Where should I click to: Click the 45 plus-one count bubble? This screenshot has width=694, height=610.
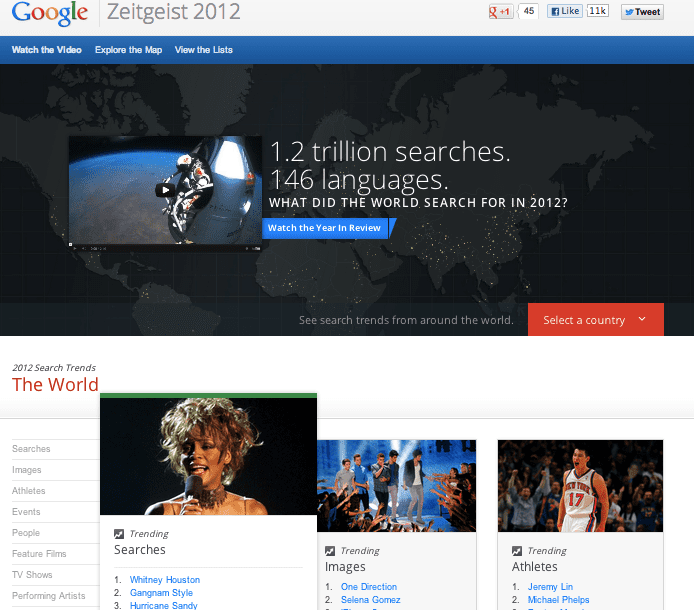pos(528,11)
